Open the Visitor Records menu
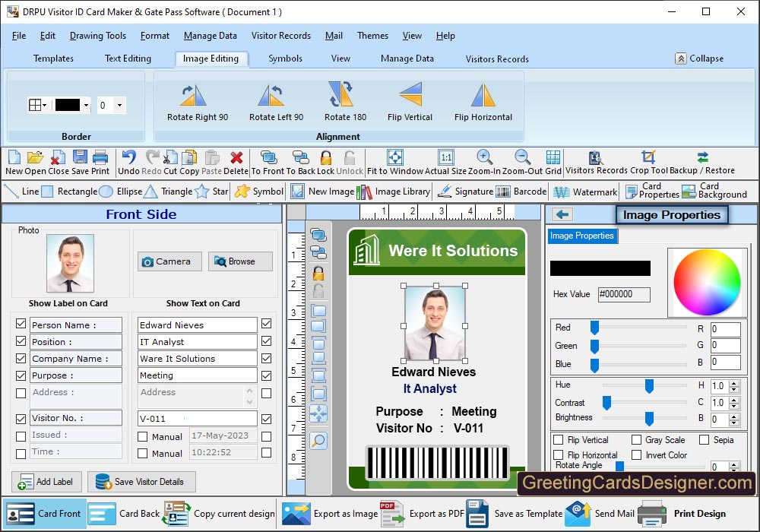This screenshot has height=532, width=760. (281, 36)
